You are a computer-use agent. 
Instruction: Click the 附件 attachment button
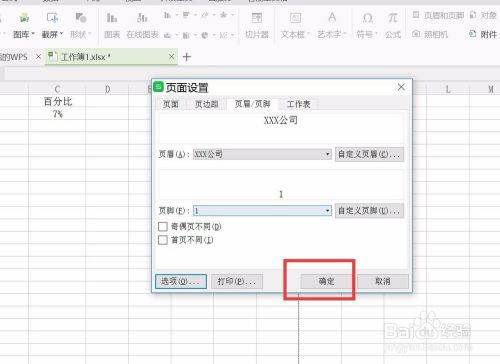click(483, 34)
